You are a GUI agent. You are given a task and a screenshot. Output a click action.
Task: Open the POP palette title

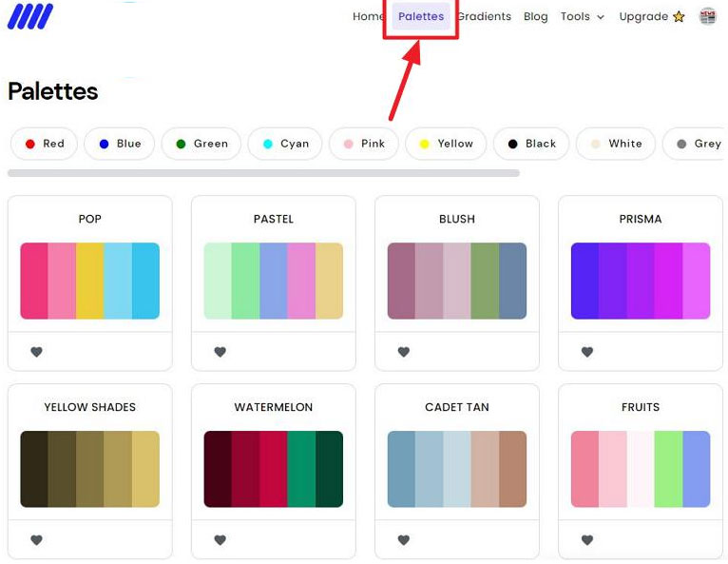[89, 219]
